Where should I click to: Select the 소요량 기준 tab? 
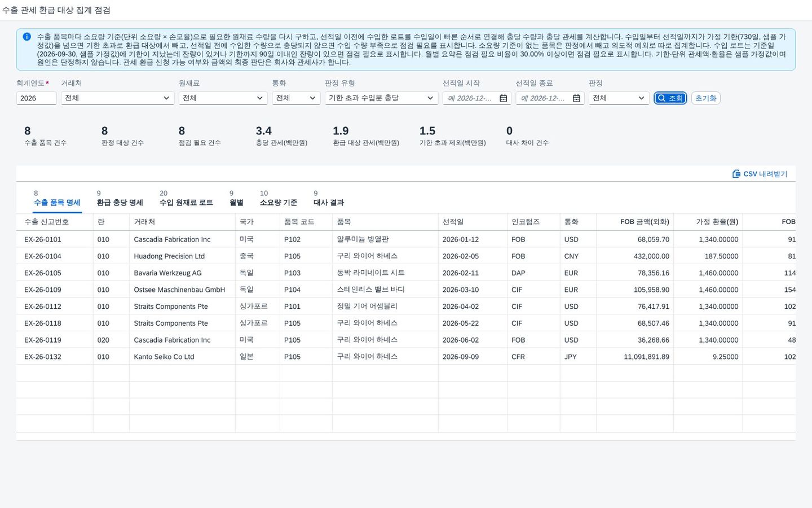pyautogui.click(x=279, y=198)
